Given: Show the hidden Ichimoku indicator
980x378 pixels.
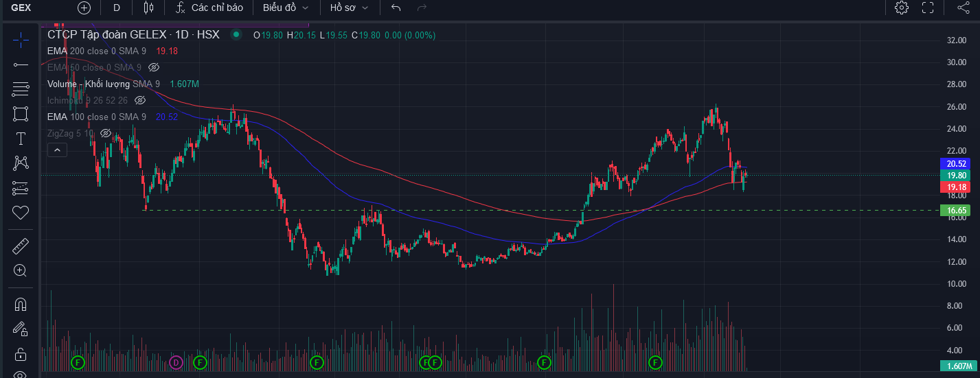Looking at the screenshot, I should coord(140,100).
